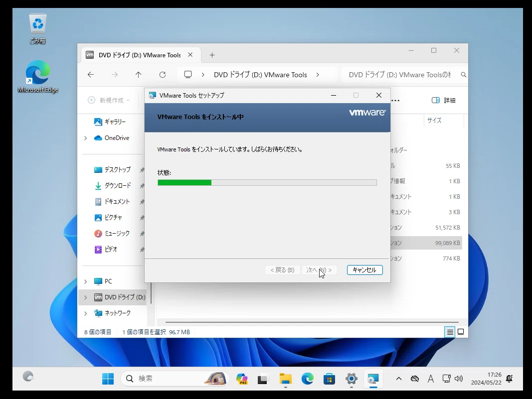This screenshot has width=532, height=399.
Task: Click the disabled 次へ (N) button
Action: point(319,270)
